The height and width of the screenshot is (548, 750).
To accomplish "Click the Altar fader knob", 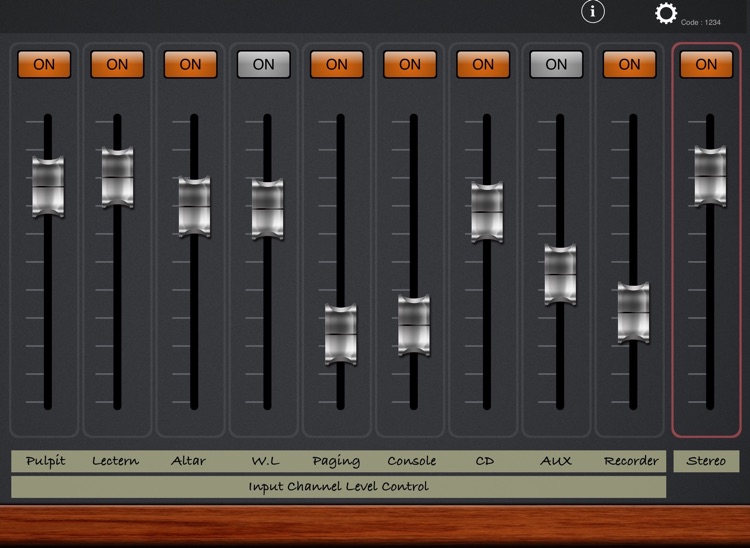I will pyautogui.click(x=194, y=207).
